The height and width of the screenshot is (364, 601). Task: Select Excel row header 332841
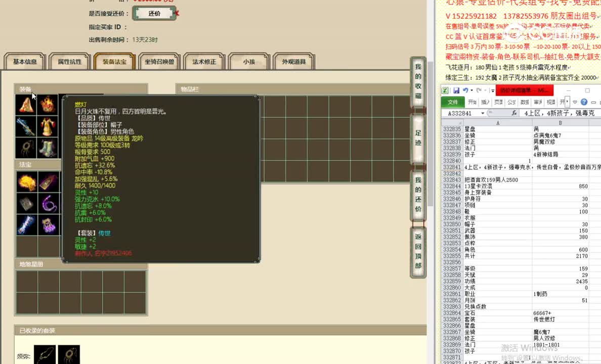(452, 167)
